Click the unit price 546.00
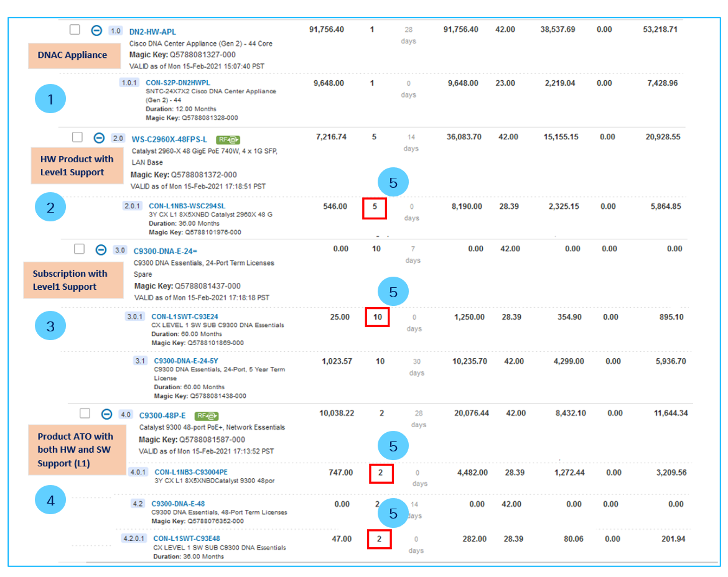The height and width of the screenshot is (577, 728). [335, 206]
